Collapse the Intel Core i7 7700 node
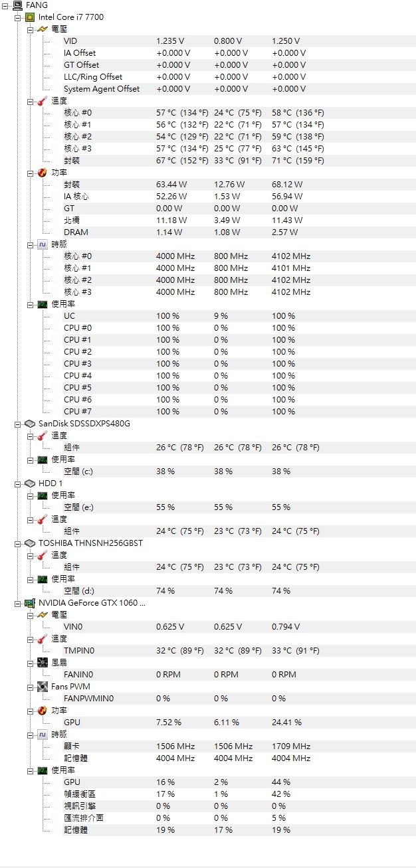416x868 pixels. click(x=18, y=17)
